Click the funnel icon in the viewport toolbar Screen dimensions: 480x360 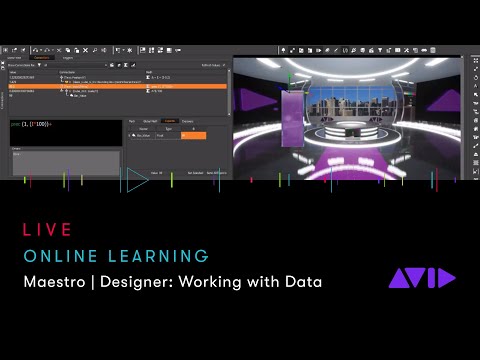pyautogui.click(x=380, y=50)
